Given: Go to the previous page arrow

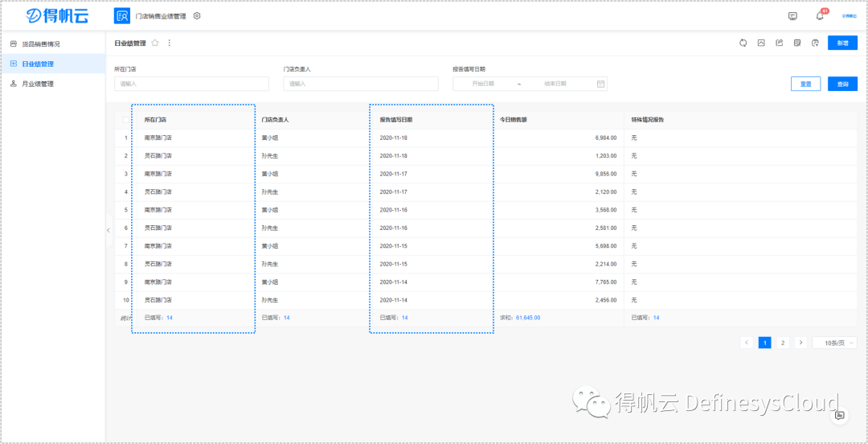Looking at the screenshot, I should pos(747,343).
